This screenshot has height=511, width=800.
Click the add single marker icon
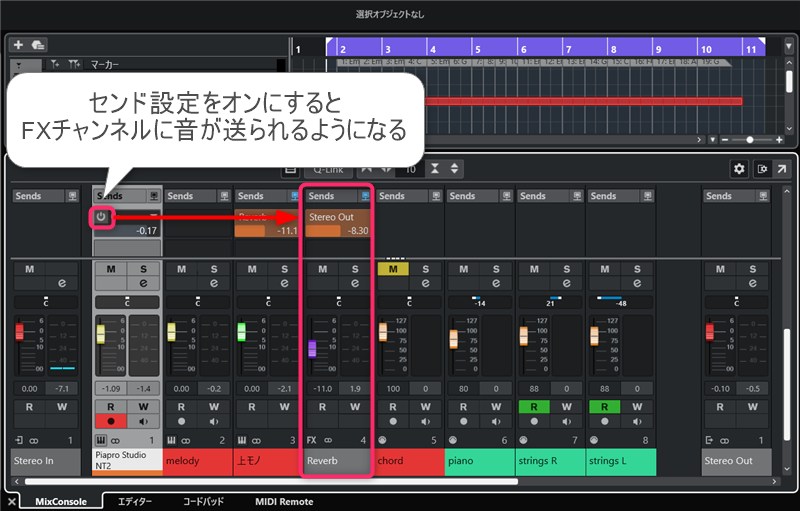click(x=55, y=64)
